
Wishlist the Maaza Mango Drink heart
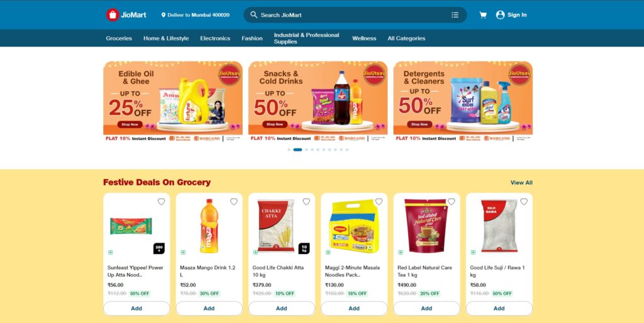point(234,202)
